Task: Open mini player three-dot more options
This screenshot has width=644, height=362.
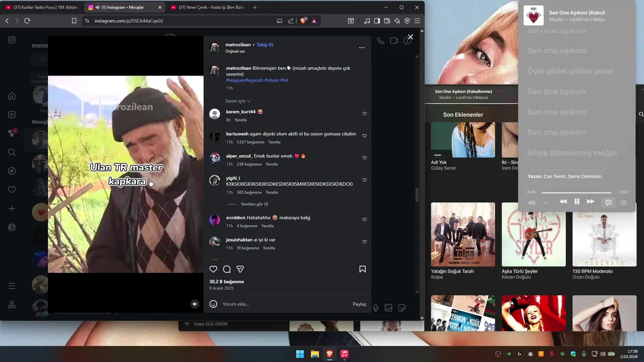Action: point(545,203)
